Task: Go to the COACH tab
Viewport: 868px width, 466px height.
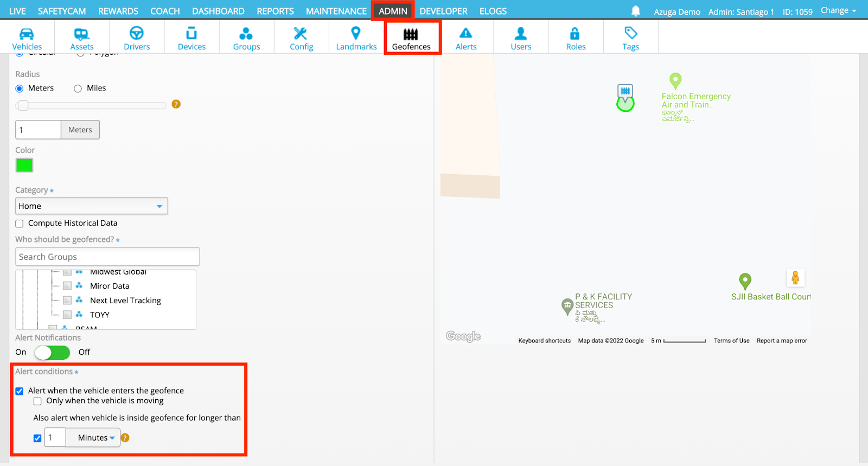Action: tap(165, 11)
